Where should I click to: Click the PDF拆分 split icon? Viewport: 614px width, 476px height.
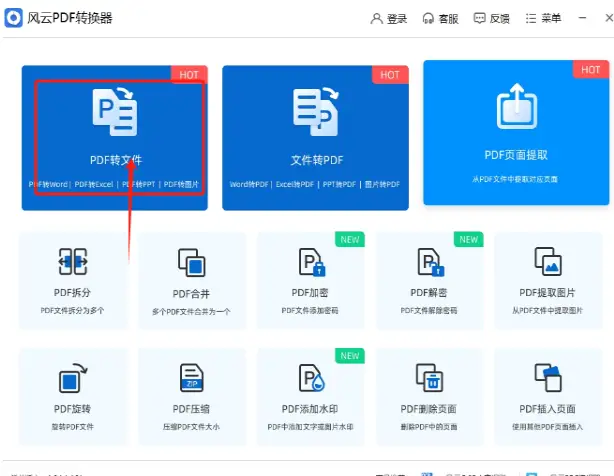[73, 261]
